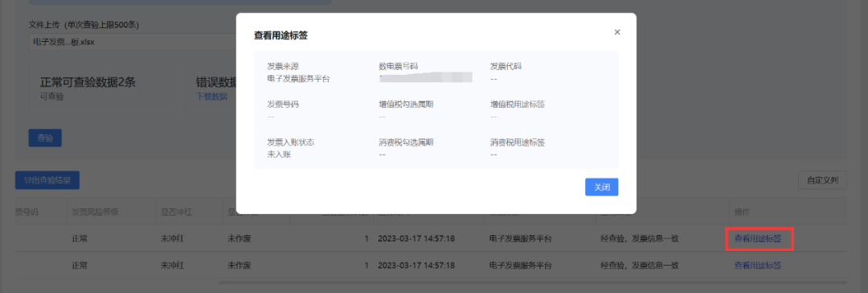Screen dimensions: 868x293
Task: Click the 导出查验结果 button
Action: click(x=47, y=180)
